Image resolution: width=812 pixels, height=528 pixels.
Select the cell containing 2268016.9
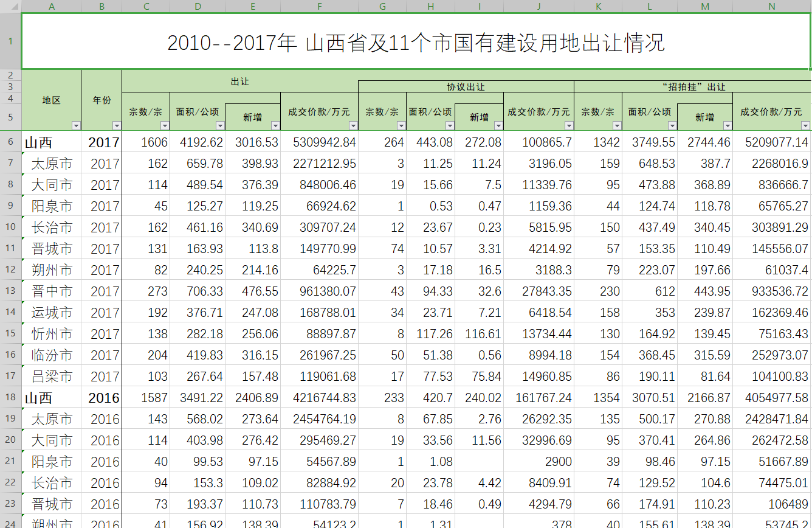coord(772,164)
